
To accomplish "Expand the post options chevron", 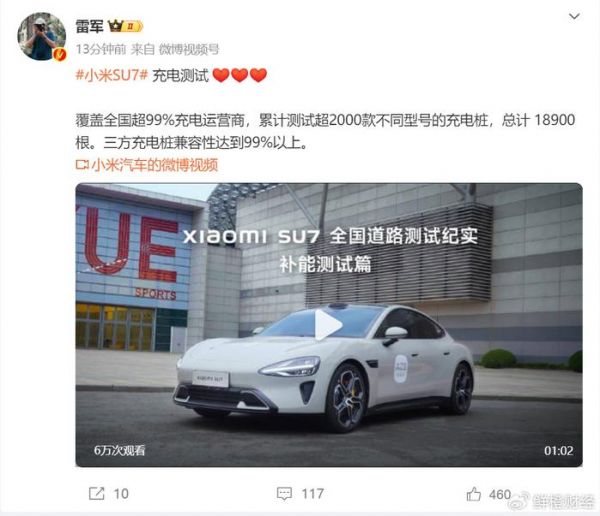I will click(574, 16).
